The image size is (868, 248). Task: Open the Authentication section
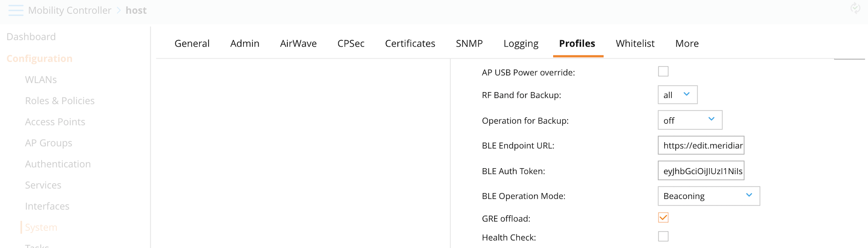click(x=58, y=164)
